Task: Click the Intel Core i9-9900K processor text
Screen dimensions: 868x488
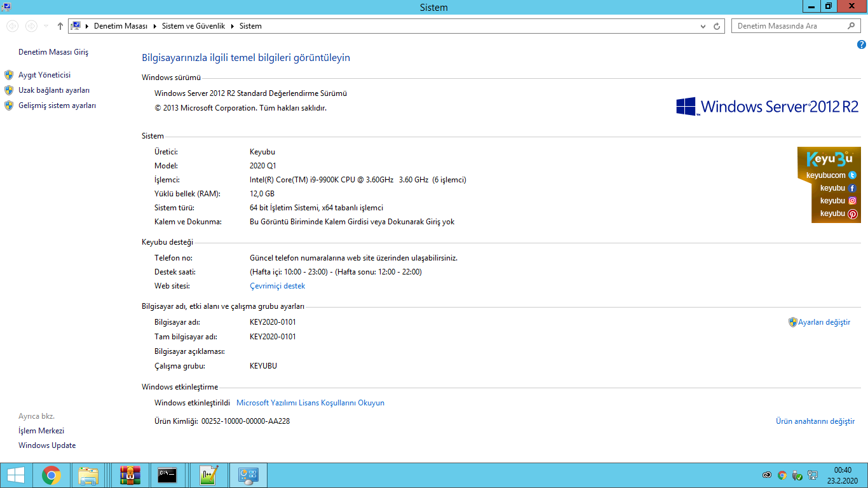Action: (358, 180)
